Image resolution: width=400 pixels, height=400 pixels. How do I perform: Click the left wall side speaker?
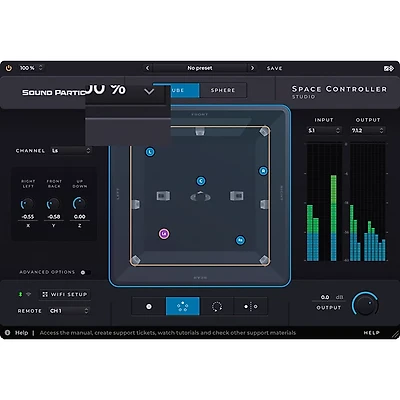136,204
